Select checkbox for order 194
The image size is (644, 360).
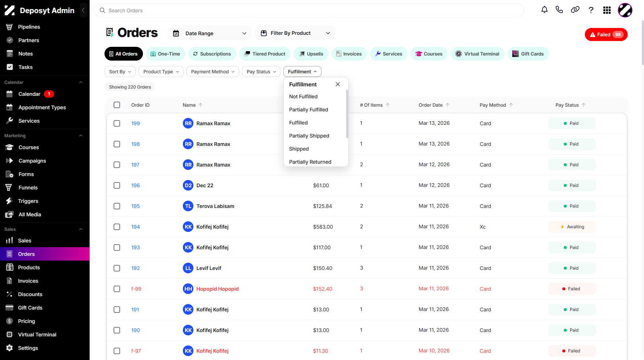(117, 227)
